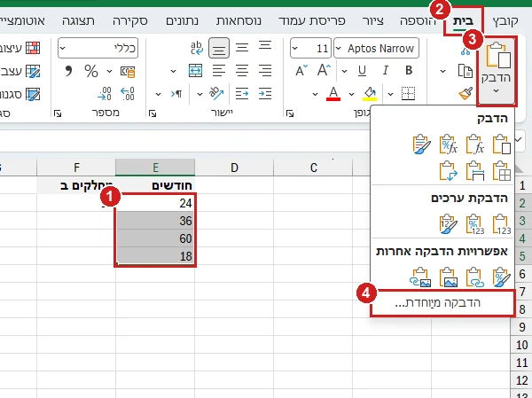The height and width of the screenshot is (398, 532).
Task: Choose the Transpose paste option
Action: [448, 171]
